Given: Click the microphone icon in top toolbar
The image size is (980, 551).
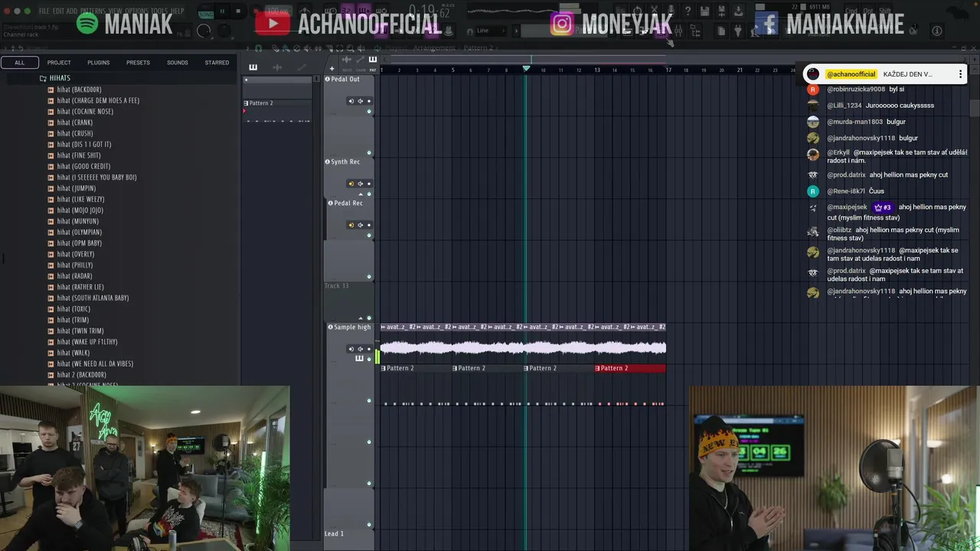Looking at the screenshot, I should (x=671, y=11).
